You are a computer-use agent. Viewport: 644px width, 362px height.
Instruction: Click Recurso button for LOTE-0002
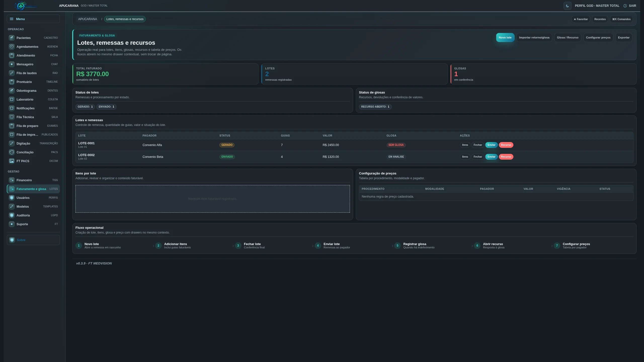pos(506,157)
